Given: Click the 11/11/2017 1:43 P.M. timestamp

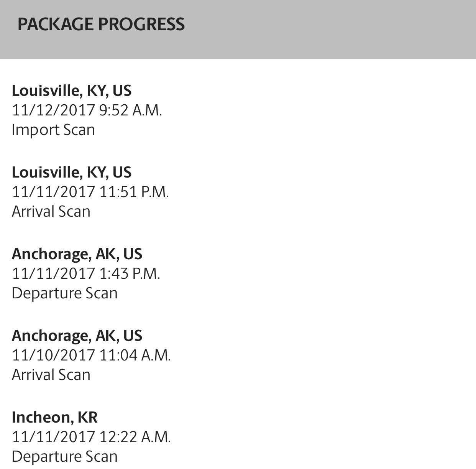Looking at the screenshot, I should click(x=86, y=273).
